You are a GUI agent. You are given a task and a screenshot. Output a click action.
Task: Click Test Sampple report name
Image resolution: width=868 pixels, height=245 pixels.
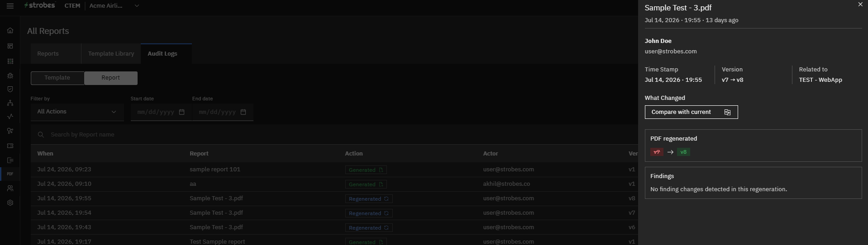pos(217,241)
